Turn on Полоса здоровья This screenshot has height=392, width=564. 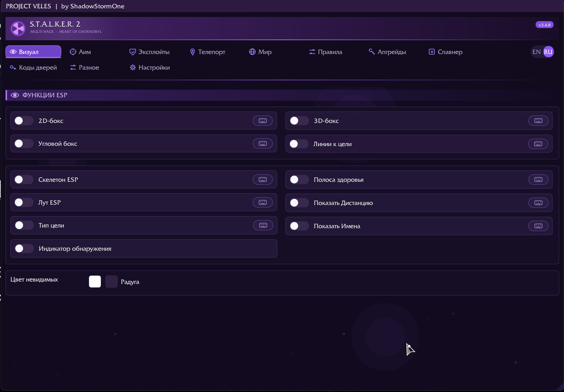pos(299,179)
